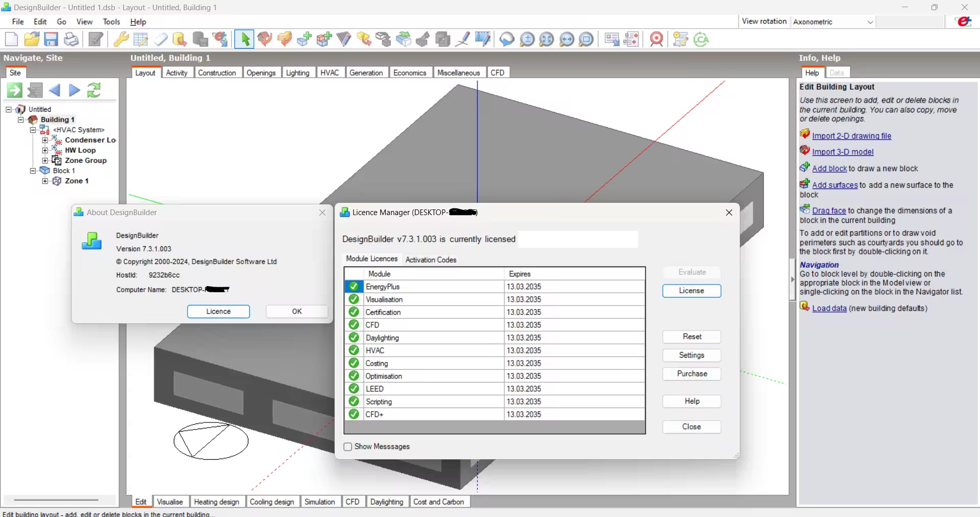Collapse the Untitled site tree node
The width and height of the screenshot is (980, 517).
coord(9,109)
